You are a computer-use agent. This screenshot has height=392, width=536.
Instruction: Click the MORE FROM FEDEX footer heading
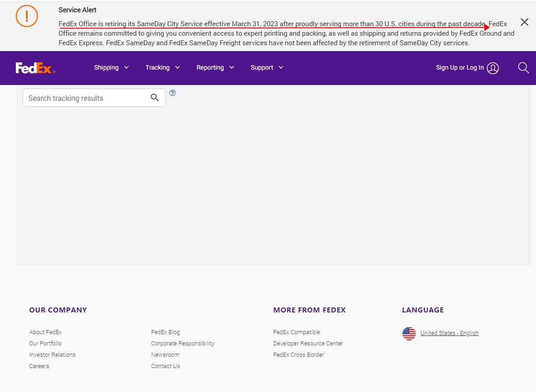click(310, 310)
